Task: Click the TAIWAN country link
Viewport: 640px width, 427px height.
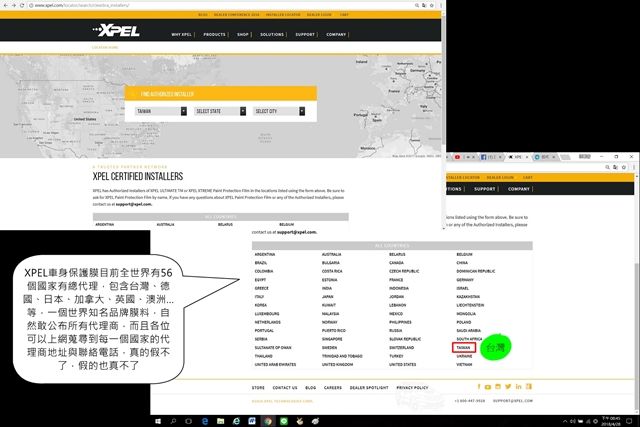Action: tap(463, 348)
